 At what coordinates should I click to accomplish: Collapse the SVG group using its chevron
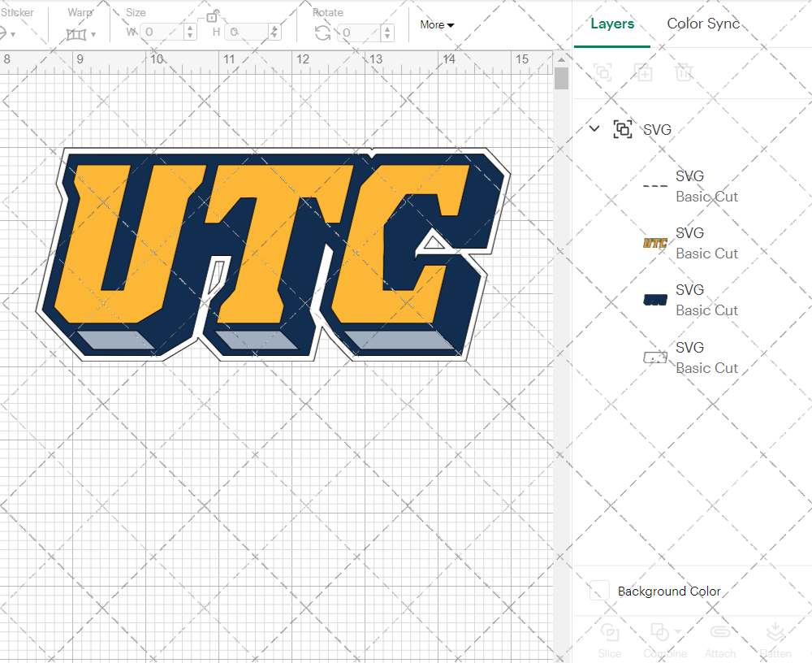click(x=594, y=128)
